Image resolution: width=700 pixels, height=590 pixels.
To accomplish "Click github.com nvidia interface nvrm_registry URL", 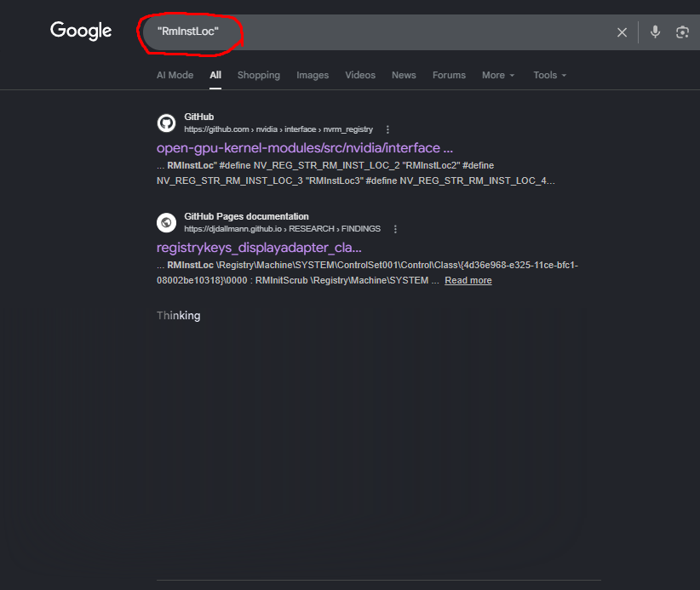I will click(278, 129).
